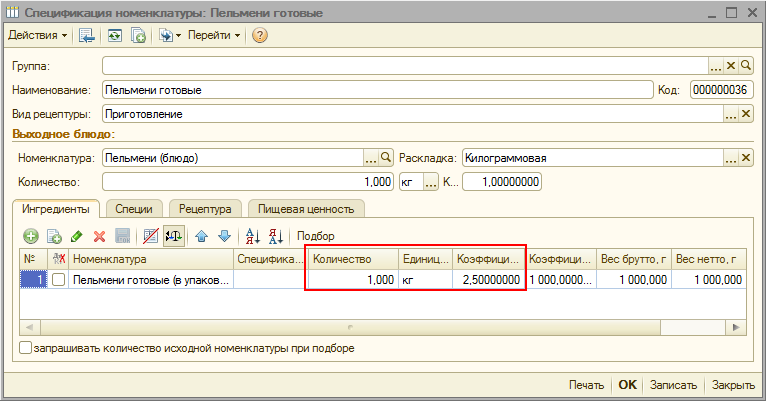Viewport: 766px width, 401px height.
Task: Click the Reread/refresh icon in top toolbar
Action: click(x=115, y=35)
